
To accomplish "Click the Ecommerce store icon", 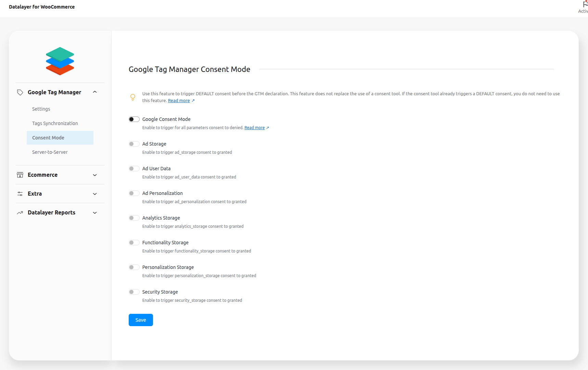I will (x=20, y=175).
